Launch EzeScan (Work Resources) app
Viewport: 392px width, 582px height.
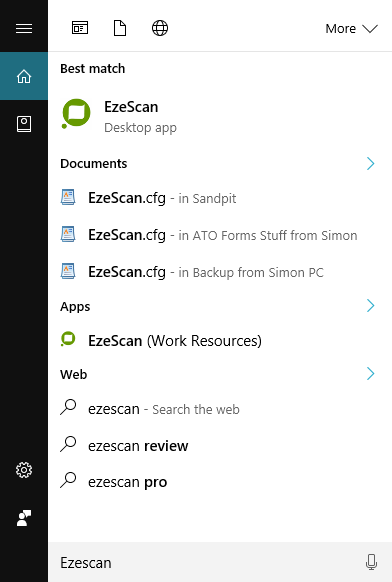[220, 340]
